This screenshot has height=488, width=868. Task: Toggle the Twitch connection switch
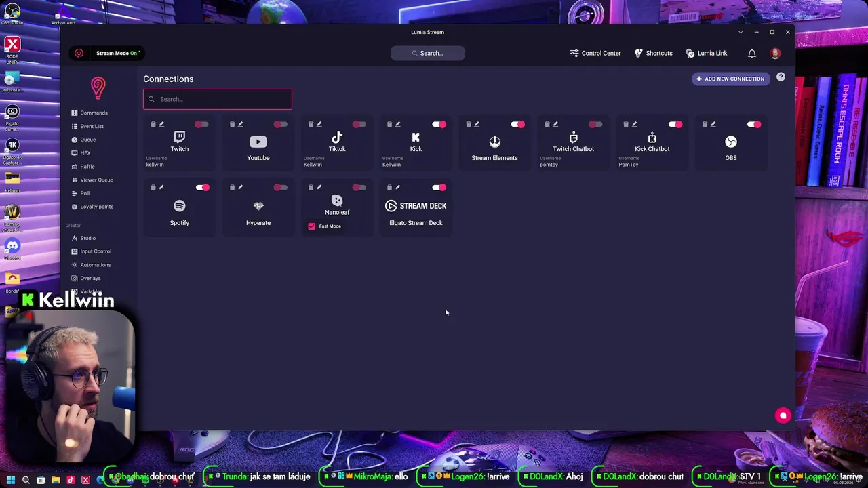click(x=202, y=124)
